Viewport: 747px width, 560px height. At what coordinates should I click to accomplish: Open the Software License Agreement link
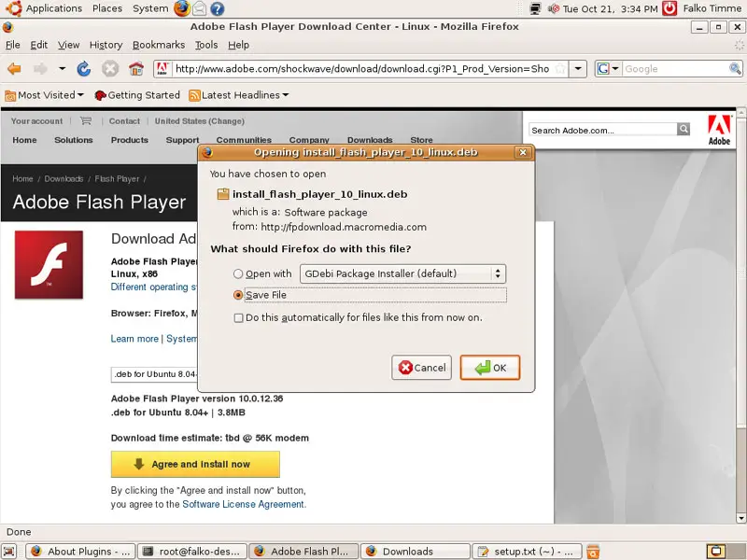pos(243,504)
